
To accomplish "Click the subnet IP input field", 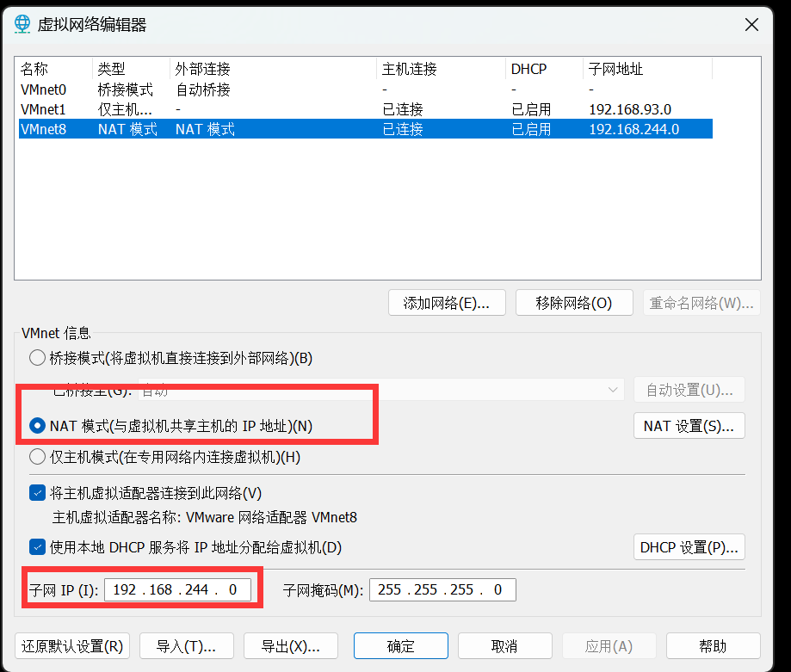I will (176, 589).
